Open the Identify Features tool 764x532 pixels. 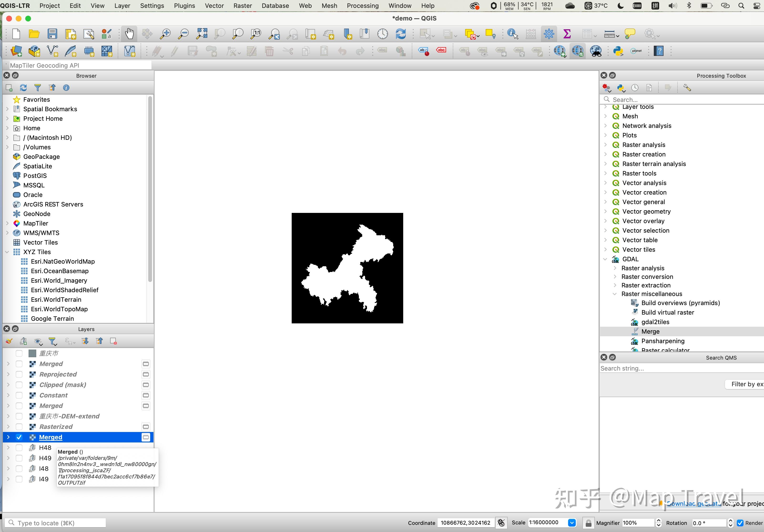click(x=512, y=34)
